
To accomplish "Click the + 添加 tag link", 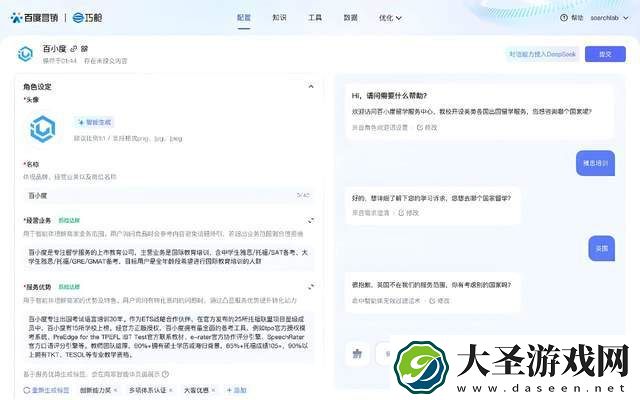I will [x=237, y=390].
